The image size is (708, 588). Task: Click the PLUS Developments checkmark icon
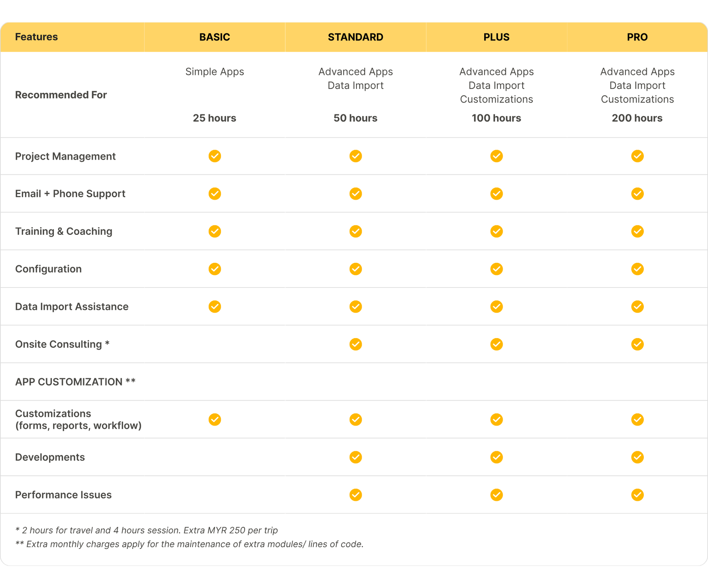496,457
